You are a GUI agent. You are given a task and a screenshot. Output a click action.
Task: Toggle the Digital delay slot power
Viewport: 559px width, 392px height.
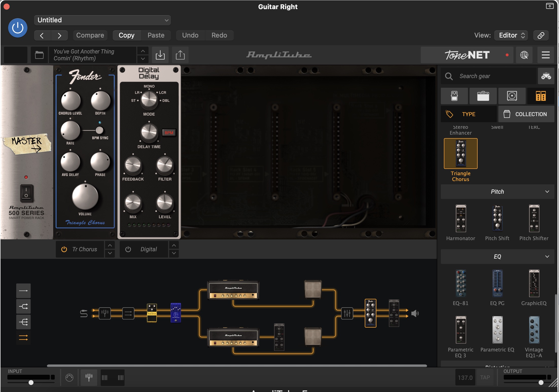click(x=128, y=249)
